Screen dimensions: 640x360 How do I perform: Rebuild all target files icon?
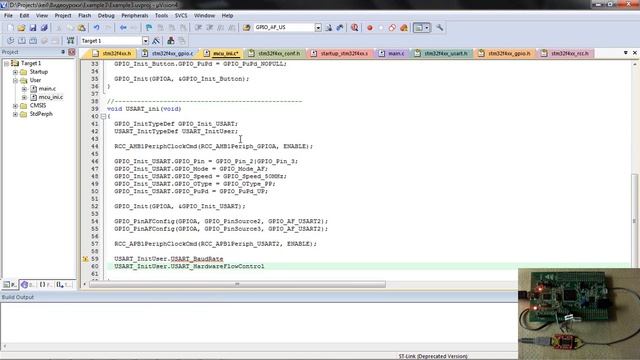(x=33, y=41)
